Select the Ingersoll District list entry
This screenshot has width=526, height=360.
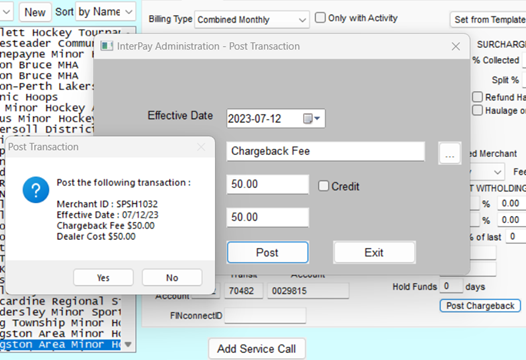(x=47, y=129)
